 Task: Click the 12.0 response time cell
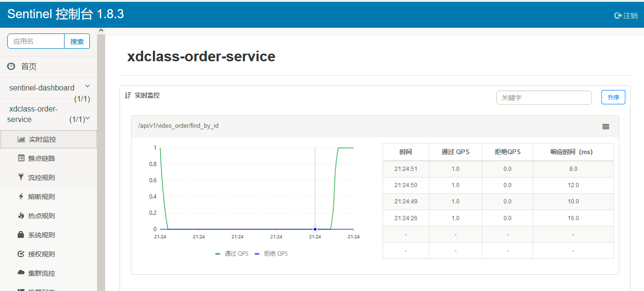[573, 185]
